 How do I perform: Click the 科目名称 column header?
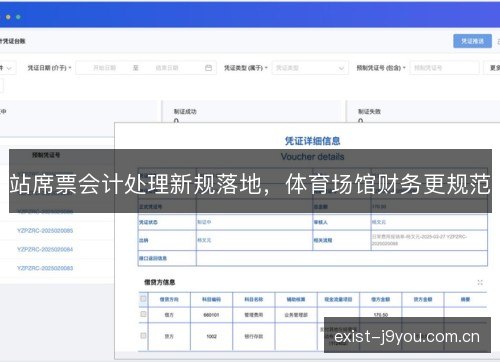click(x=254, y=299)
